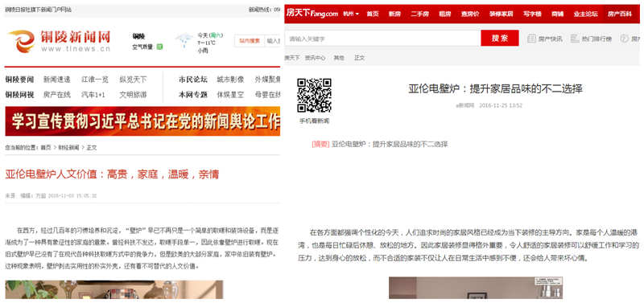644x303 pixels.
Task: Click the 房产快讯 link text
Action: pyautogui.click(x=550, y=39)
